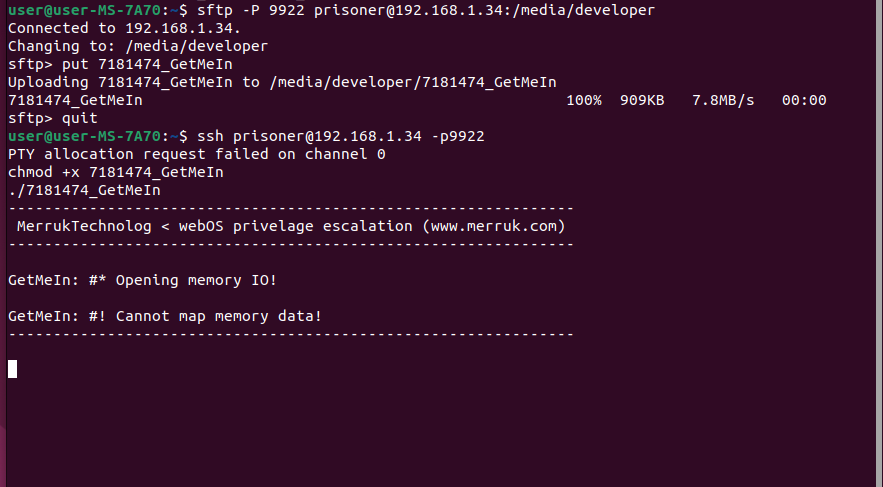883x487 pixels.
Task: Click the "chmod +x 7181474_GetMeIn" line
Action: point(115,172)
